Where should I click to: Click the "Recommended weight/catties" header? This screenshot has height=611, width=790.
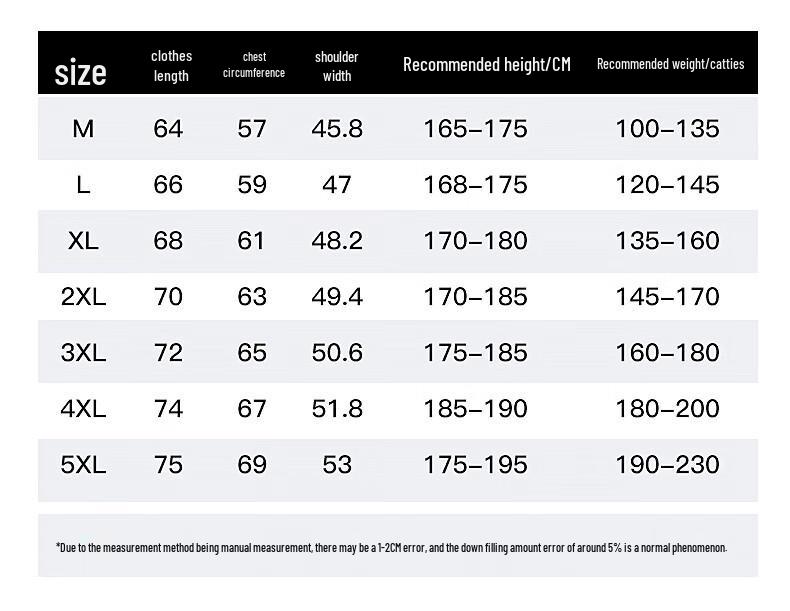tap(670, 64)
